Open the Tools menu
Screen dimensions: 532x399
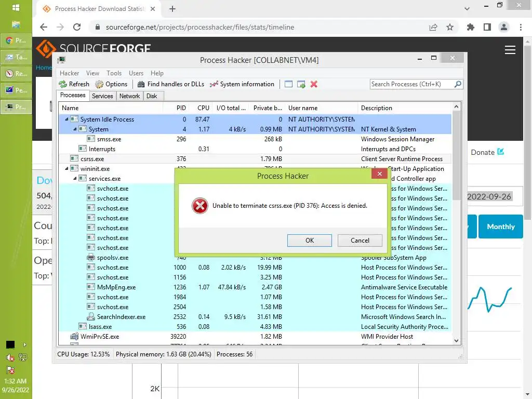[x=114, y=73]
